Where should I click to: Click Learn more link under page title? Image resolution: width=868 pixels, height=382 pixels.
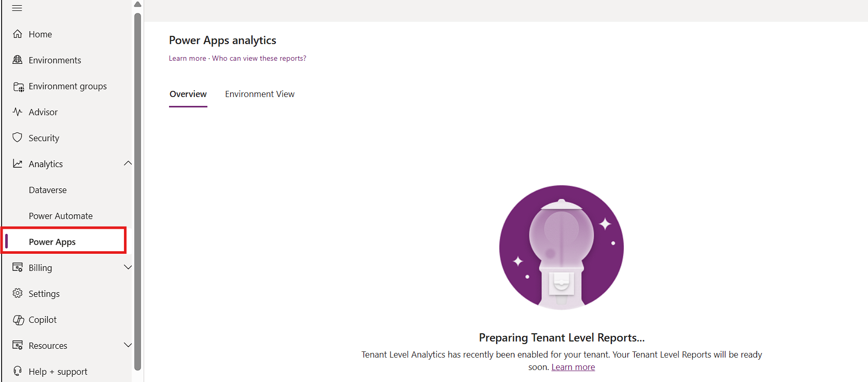[x=187, y=58]
